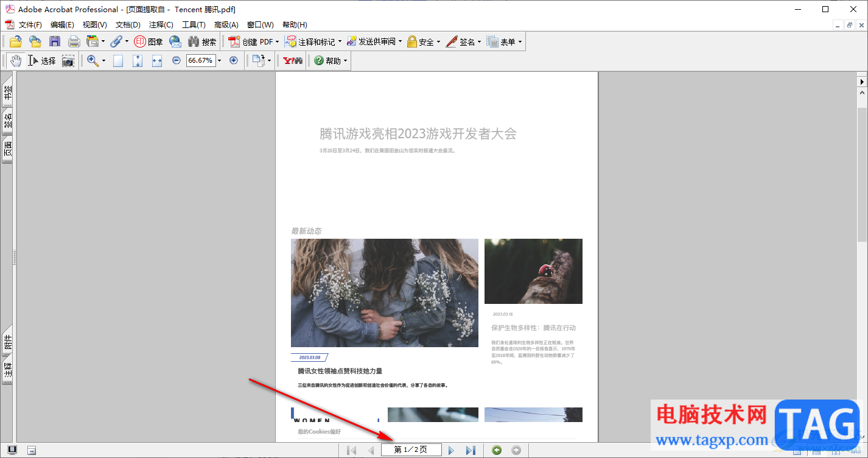Switch to the 签名 signatures side tab
This screenshot has height=458, width=868.
tap(8, 121)
